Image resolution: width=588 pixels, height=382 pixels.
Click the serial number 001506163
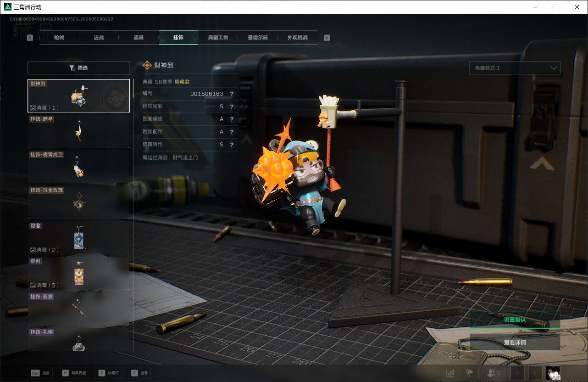[x=207, y=94]
